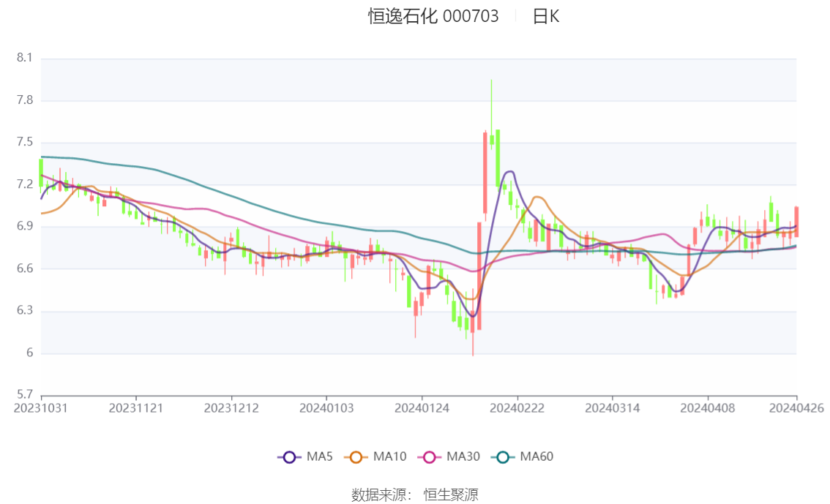Click the x-axis date 20240426
This screenshot has width=830, height=504.
coord(796,408)
